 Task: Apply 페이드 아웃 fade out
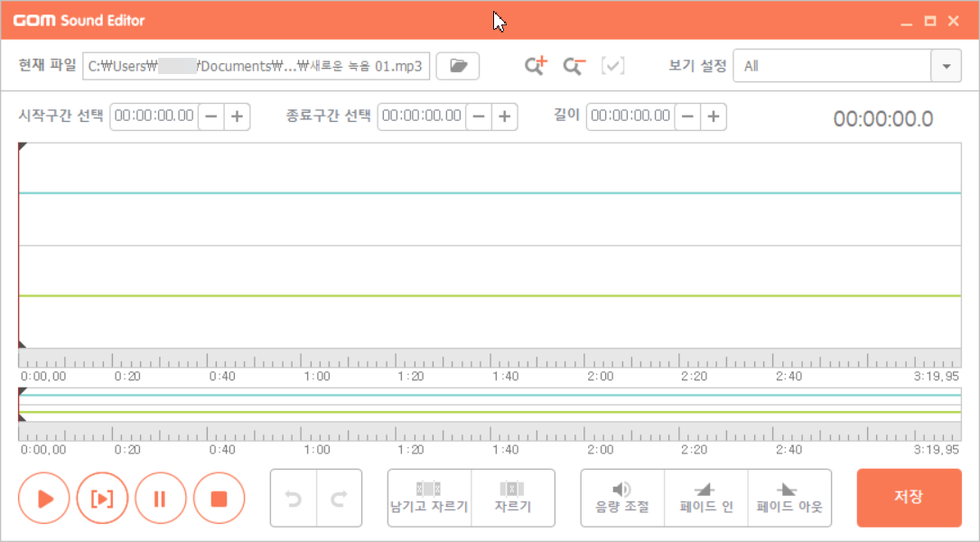tap(789, 499)
